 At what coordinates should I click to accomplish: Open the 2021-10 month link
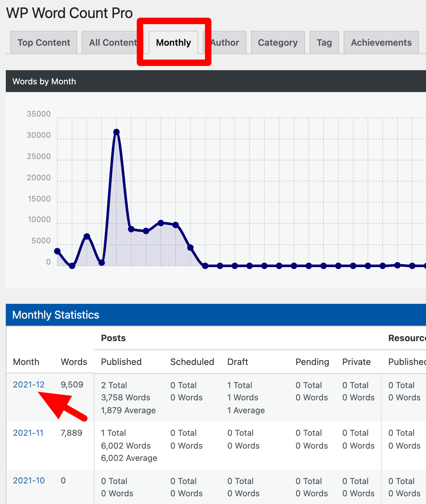point(29,481)
